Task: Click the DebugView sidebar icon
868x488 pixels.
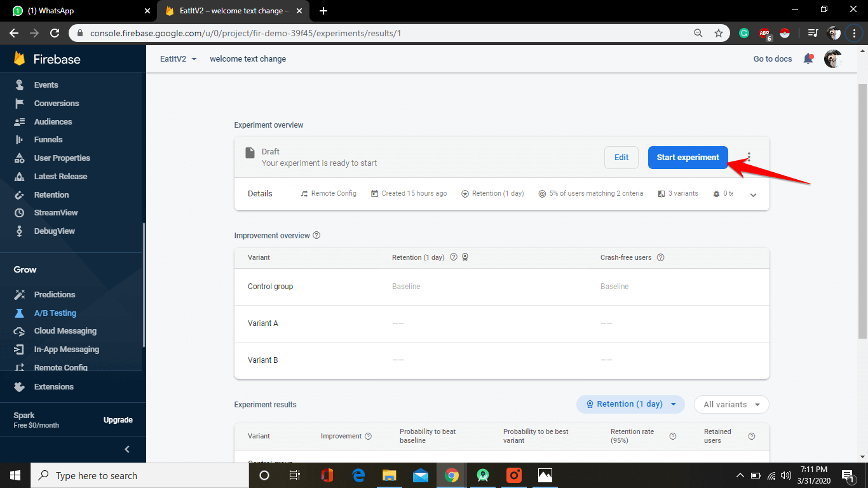Action: coord(20,231)
